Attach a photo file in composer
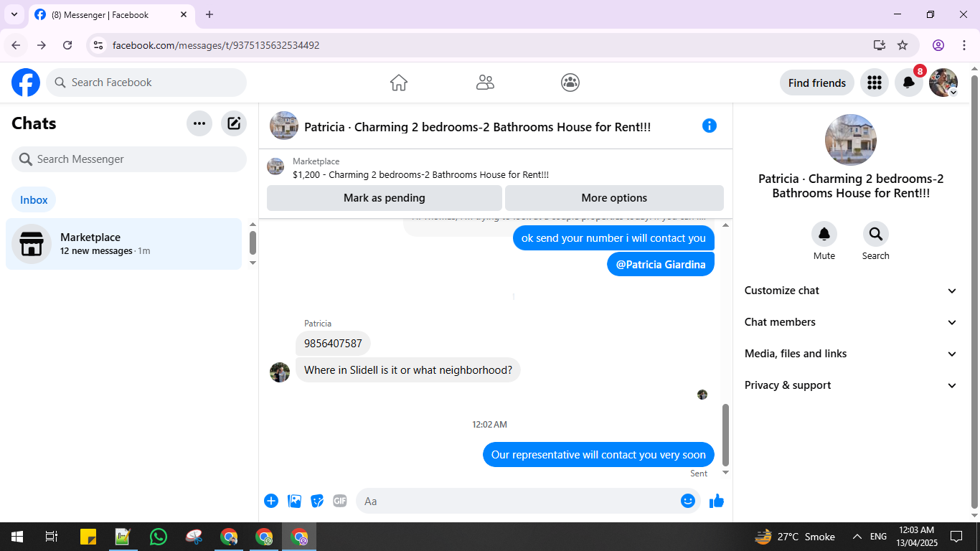The image size is (980, 551). coord(294,501)
